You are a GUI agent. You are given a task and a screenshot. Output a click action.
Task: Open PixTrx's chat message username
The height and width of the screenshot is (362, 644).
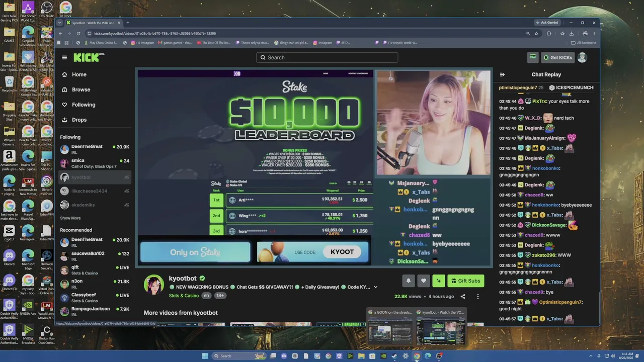point(539,101)
